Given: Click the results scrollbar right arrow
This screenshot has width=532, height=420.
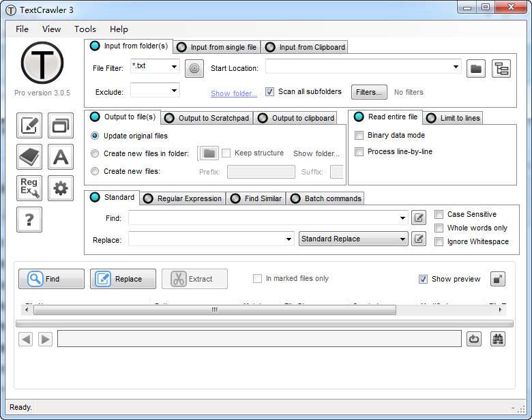Looking at the screenshot, I should [x=500, y=310].
